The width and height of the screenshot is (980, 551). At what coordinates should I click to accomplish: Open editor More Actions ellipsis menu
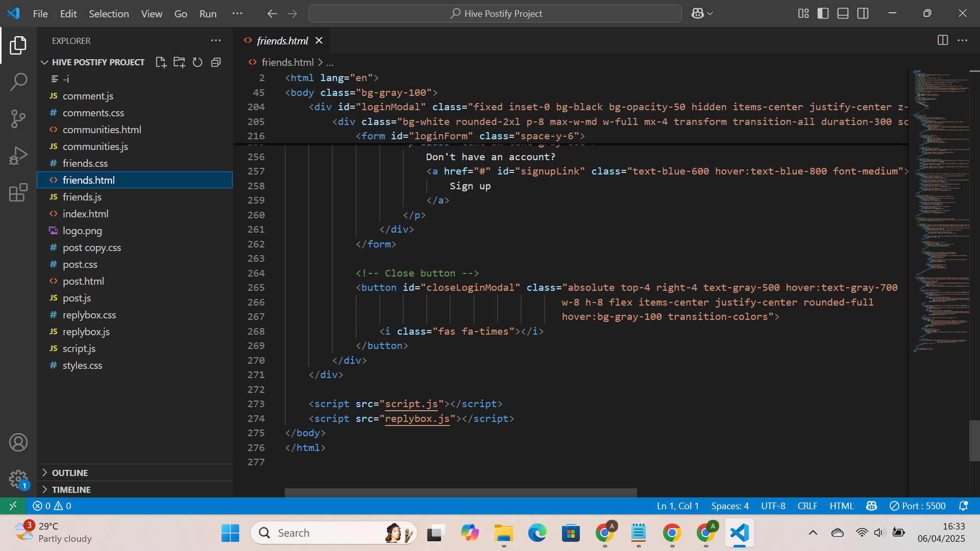click(962, 40)
